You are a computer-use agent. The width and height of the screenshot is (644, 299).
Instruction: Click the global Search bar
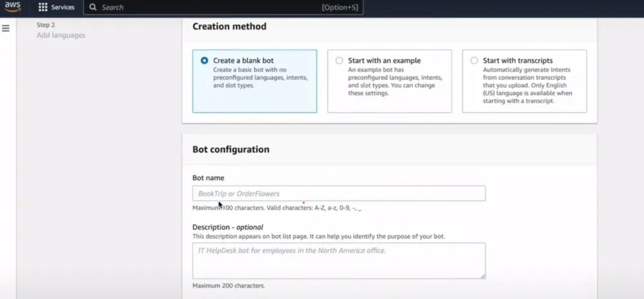click(x=219, y=7)
